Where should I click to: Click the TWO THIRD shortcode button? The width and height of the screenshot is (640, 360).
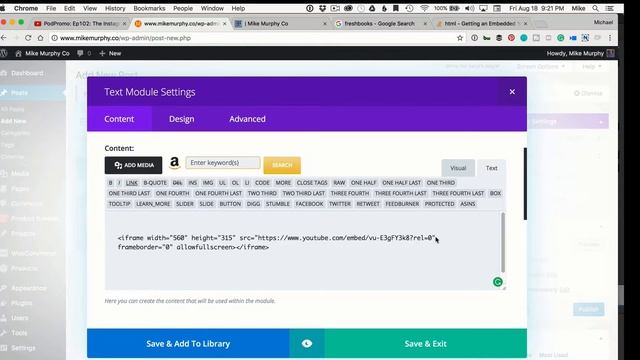262,193
